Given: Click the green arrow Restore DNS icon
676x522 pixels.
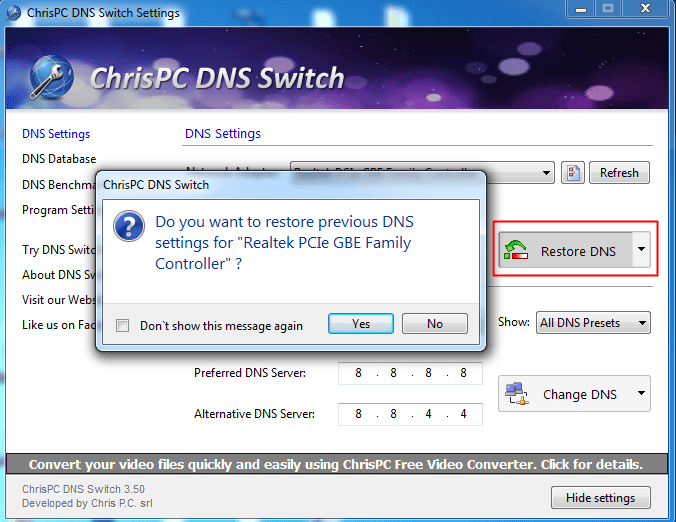Looking at the screenshot, I should click(x=517, y=251).
